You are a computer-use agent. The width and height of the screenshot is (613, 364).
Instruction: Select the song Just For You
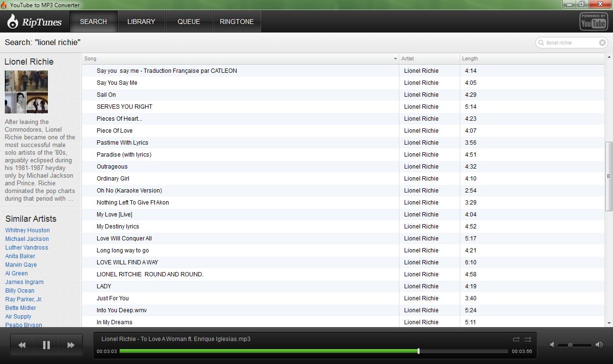(113, 298)
